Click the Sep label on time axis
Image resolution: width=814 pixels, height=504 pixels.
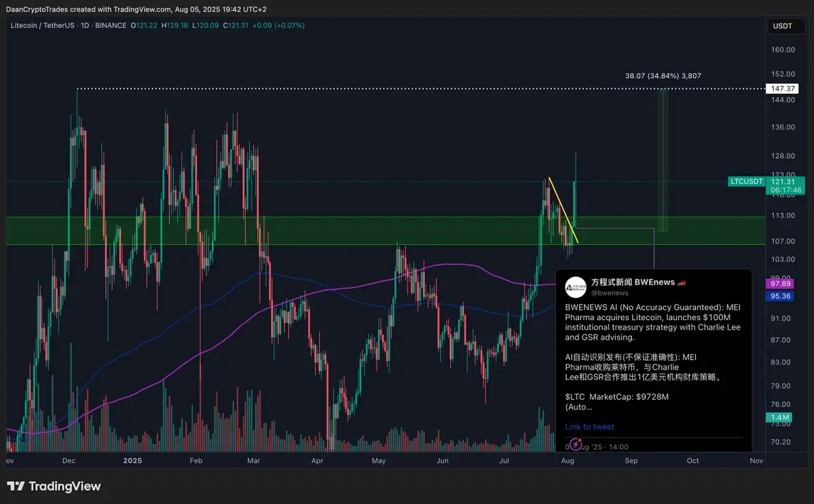(631, 461)
